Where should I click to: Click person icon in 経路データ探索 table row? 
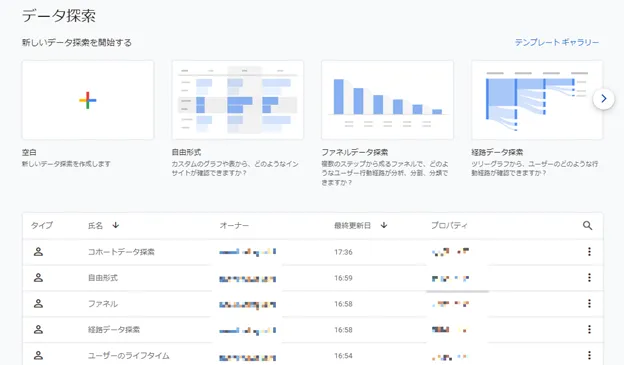coord(38,329)
